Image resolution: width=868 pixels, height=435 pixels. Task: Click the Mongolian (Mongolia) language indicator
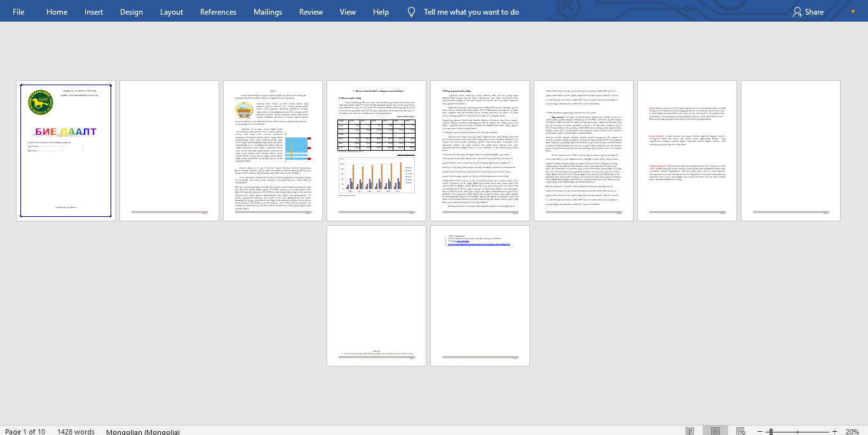pos(143,431)
